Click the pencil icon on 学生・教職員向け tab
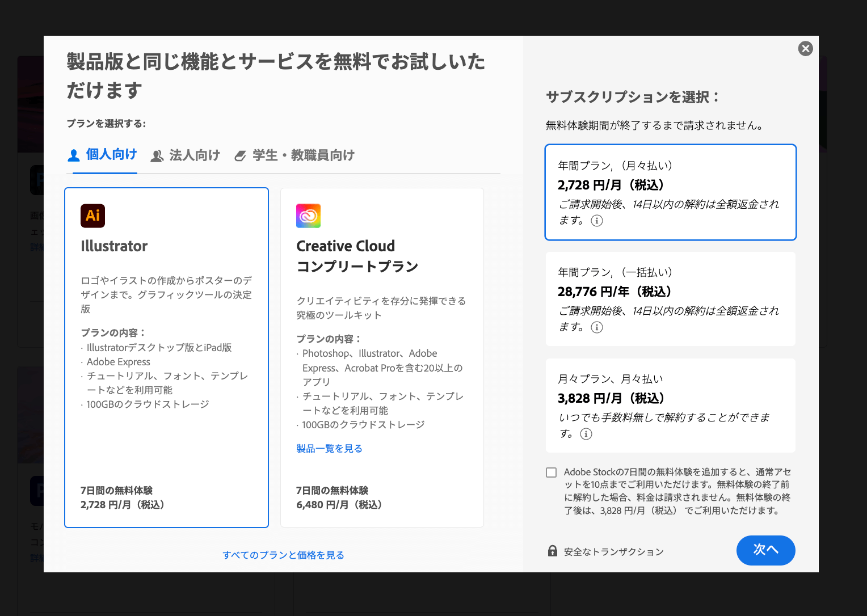The image size is (867, 616). (x=241, y=156)
